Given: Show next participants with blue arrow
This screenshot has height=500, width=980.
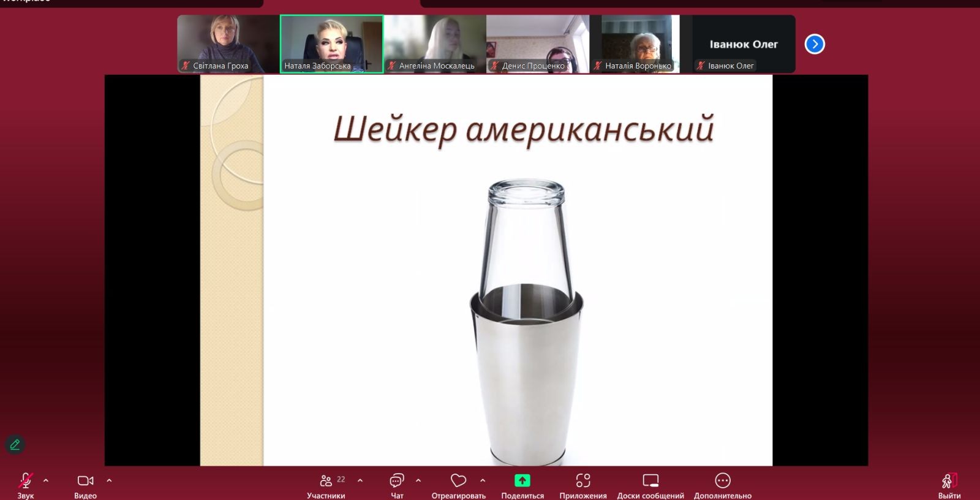Looking at the screenshot, I should coord(815,44).
